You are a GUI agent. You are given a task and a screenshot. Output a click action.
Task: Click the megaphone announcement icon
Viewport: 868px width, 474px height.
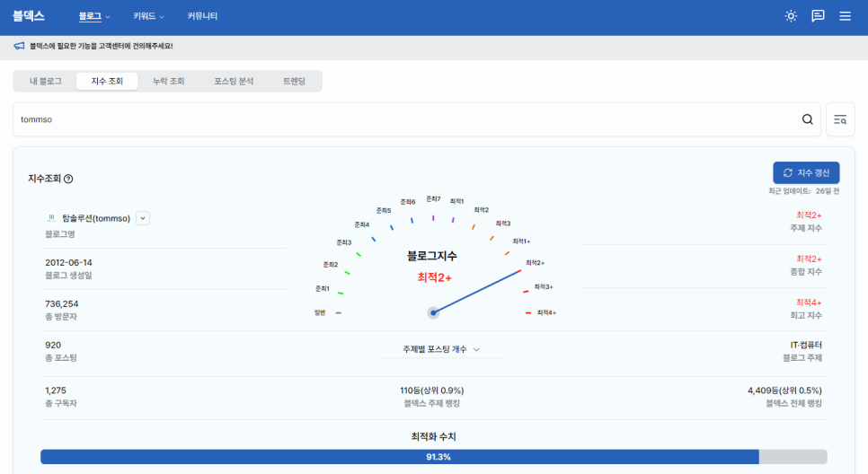(19, 46)
